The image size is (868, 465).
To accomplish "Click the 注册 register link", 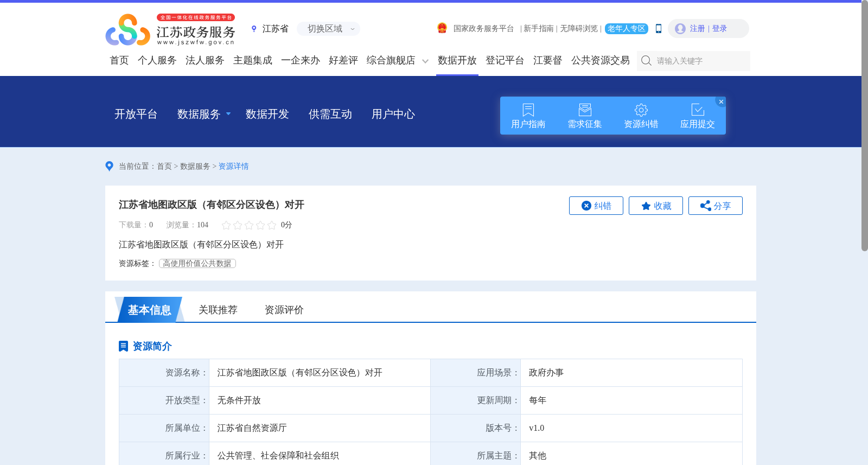I will (x=697, y=29).
